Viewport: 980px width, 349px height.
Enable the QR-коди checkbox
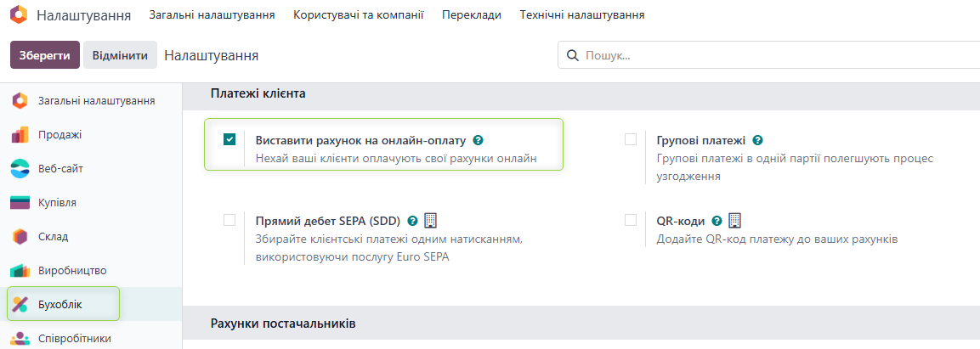(x=631, y=221)
